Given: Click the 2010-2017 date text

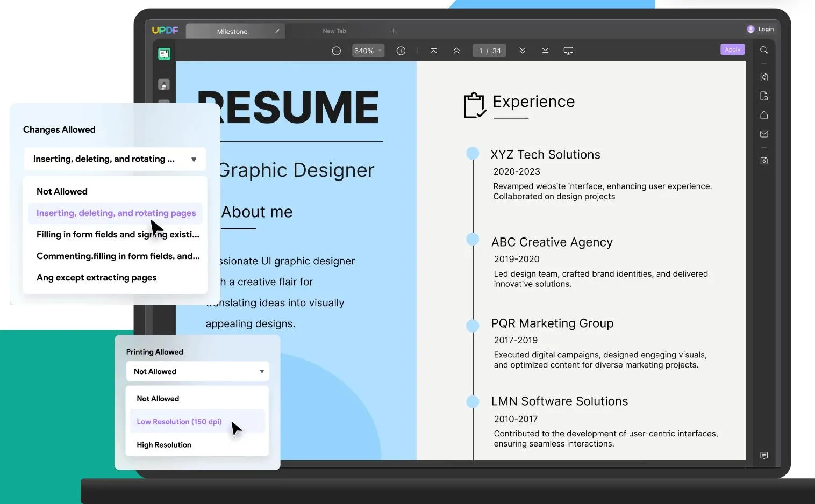Looking at the screenshot, I should tap(516, 420).
